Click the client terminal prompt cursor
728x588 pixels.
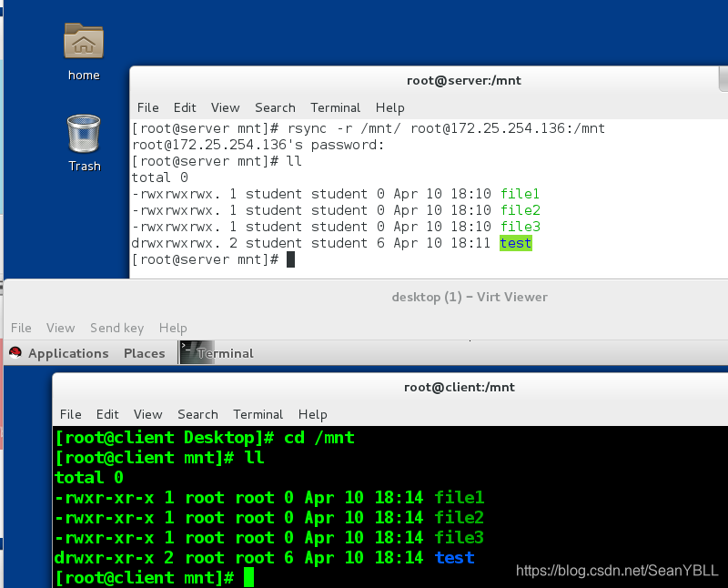point(248,577)
